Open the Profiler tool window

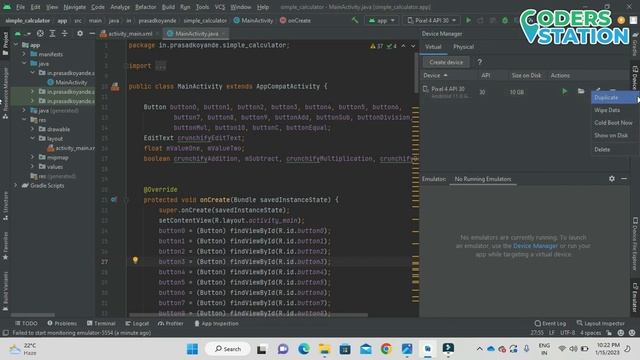point(171,323)
